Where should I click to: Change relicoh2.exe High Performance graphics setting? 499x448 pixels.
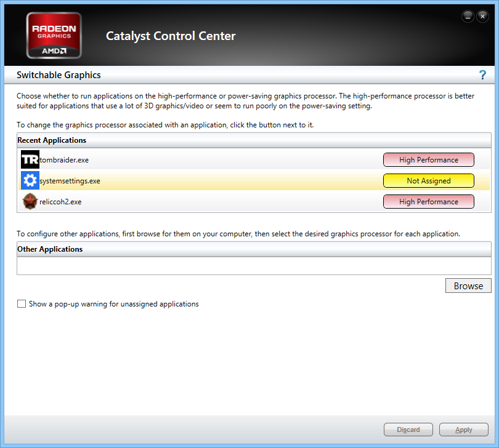428,202
